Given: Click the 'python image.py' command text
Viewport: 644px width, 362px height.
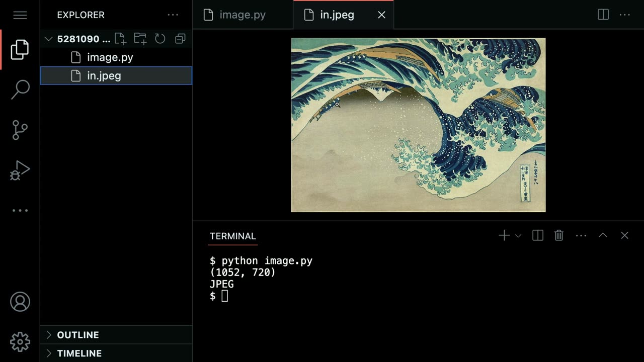Looking at the screenshot, I should (267, 261).
